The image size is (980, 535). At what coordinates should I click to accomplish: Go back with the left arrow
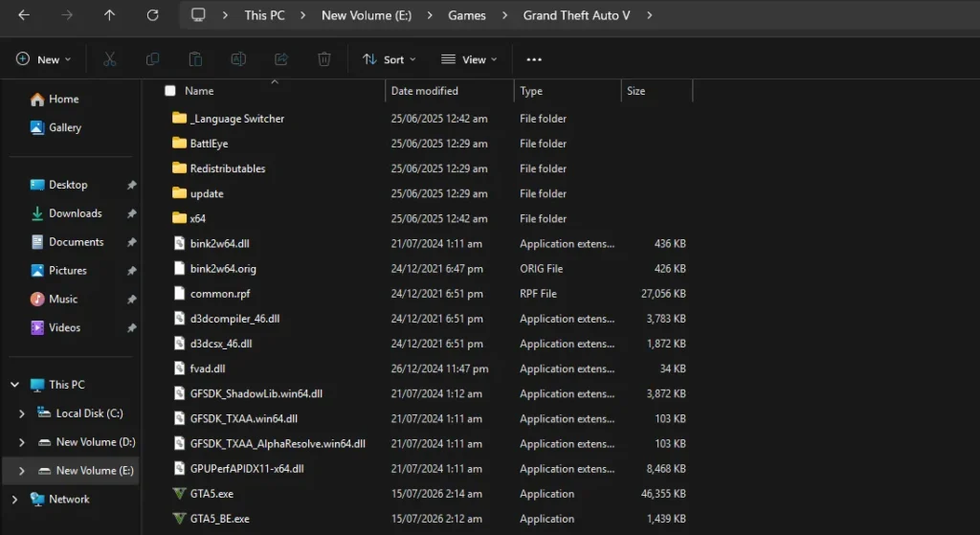24,15
